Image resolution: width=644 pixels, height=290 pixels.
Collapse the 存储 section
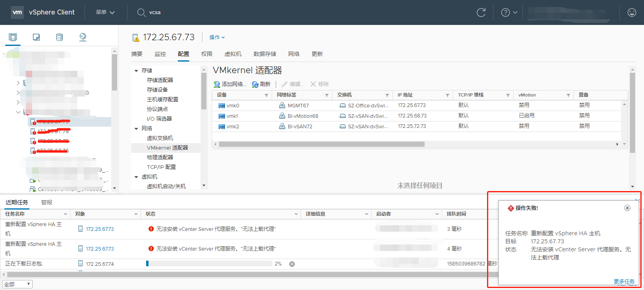[x=136, y=71]
